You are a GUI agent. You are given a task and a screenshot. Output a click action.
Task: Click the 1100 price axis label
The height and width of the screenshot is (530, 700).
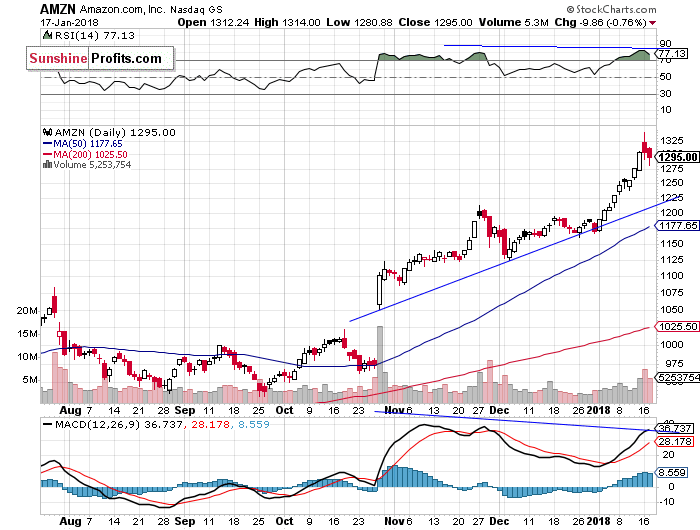671,275
